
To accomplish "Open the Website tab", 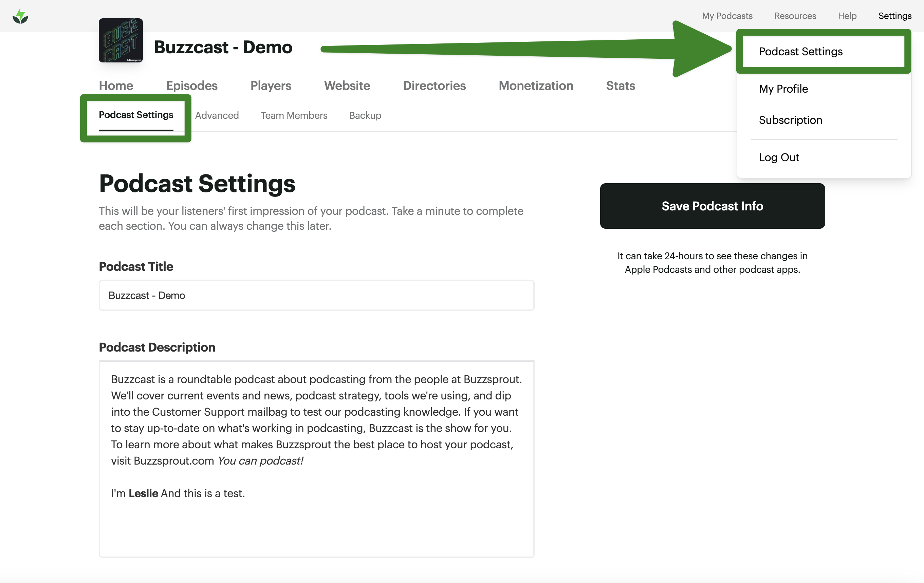I will (347, 86).
